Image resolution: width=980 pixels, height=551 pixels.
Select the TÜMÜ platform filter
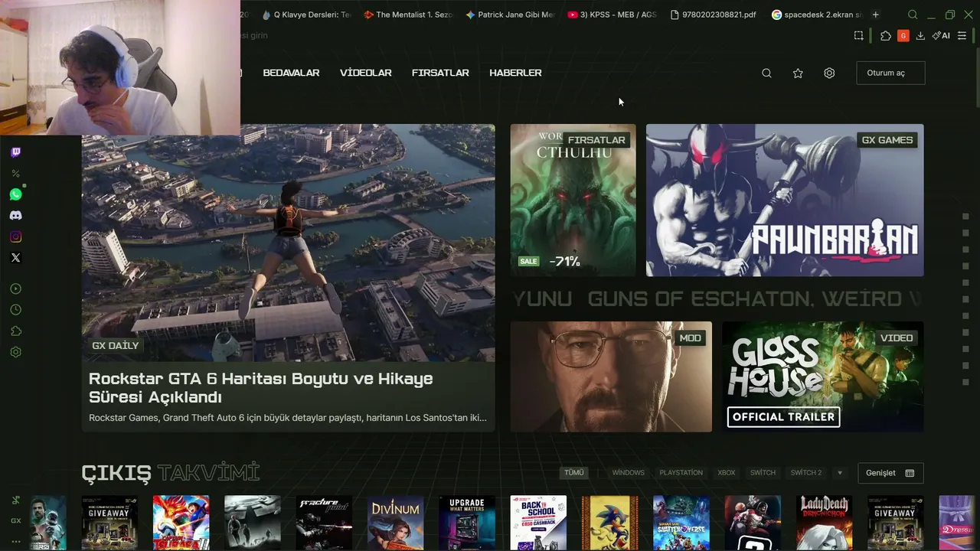click(574, 473)
